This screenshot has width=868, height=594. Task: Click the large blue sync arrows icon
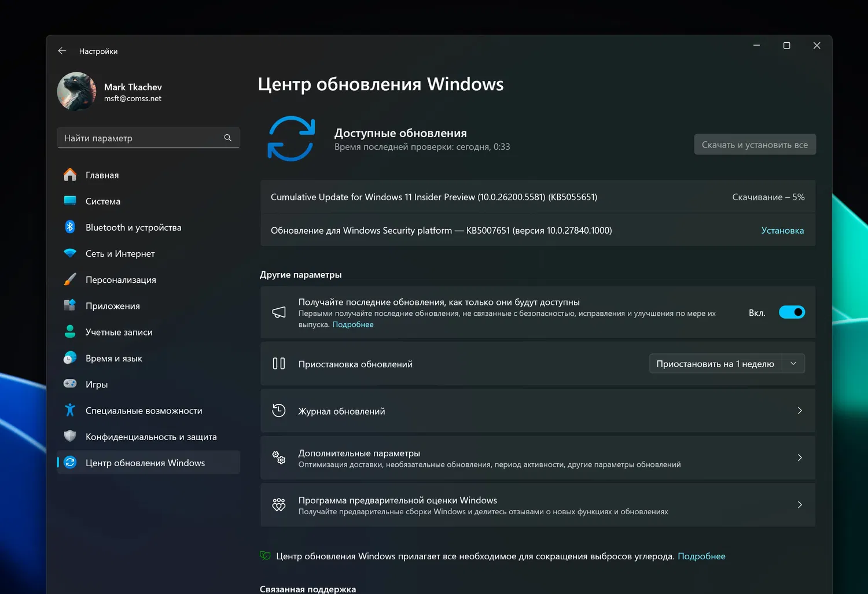291,139
